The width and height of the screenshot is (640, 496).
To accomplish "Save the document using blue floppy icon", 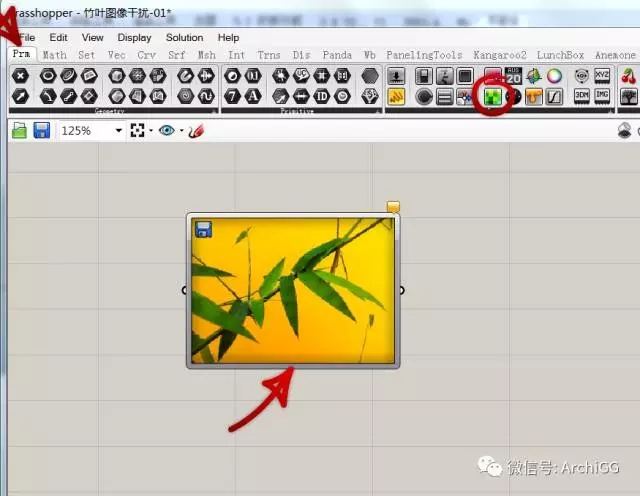I will (x=42, y=131).
